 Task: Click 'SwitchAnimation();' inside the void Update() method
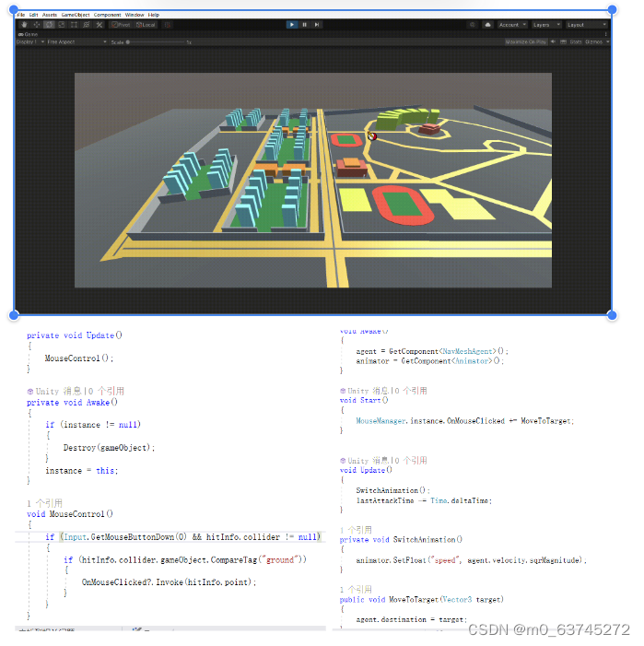tap(392, 490)
